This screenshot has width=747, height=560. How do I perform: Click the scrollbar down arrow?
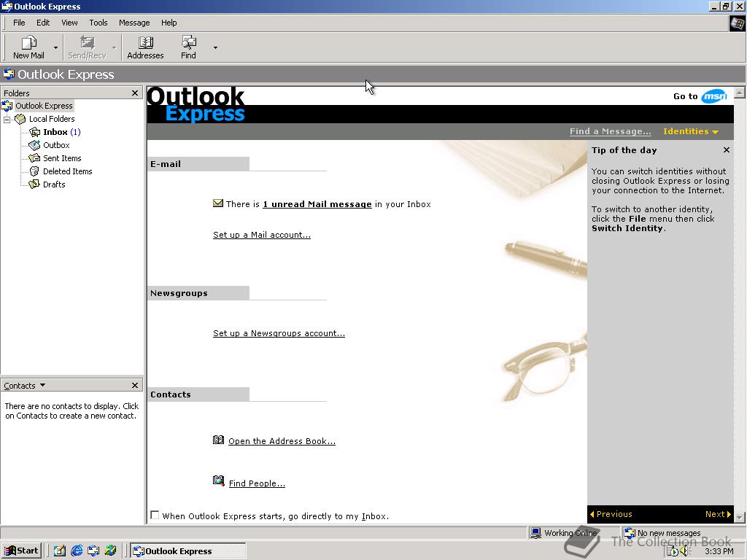[740, 517]
